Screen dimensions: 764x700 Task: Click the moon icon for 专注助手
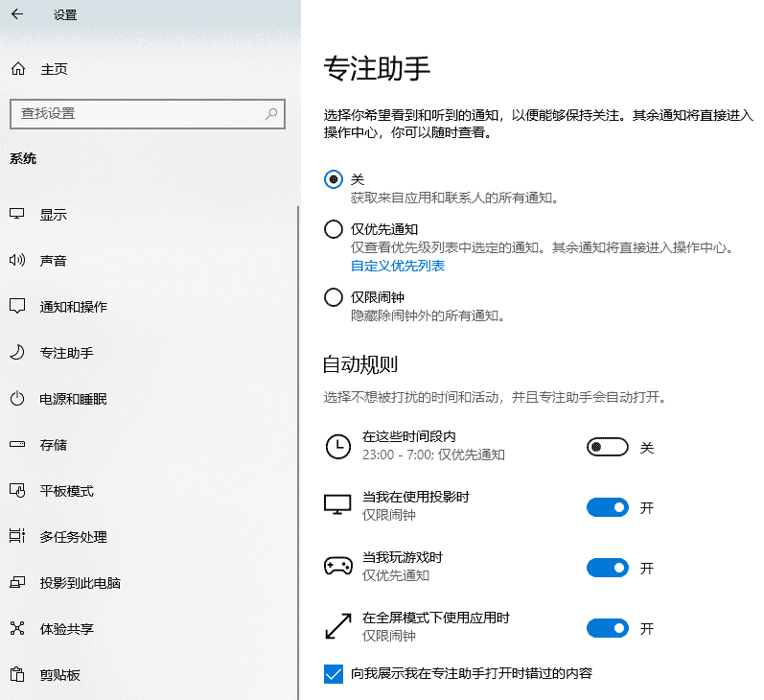(x=17, y=353)
